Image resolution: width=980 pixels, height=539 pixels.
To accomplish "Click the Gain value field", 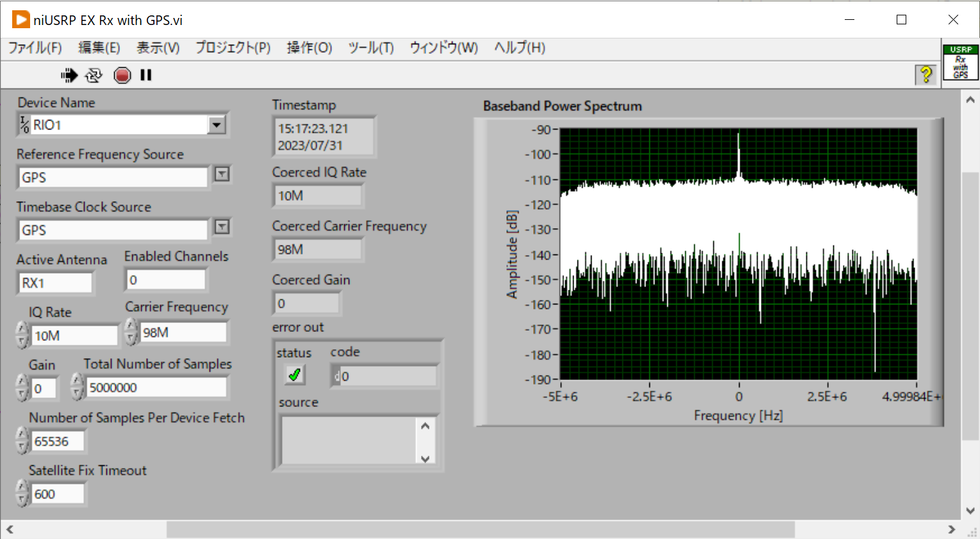I will 44,388.
